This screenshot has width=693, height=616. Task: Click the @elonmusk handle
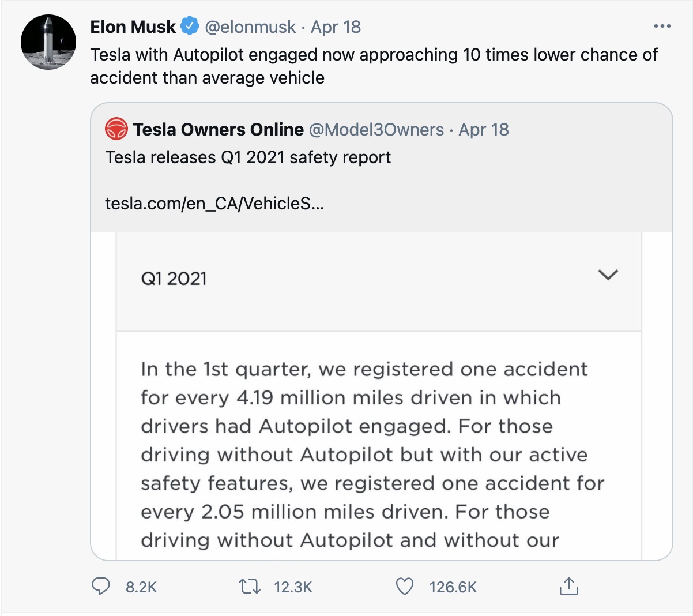point(250,27)
